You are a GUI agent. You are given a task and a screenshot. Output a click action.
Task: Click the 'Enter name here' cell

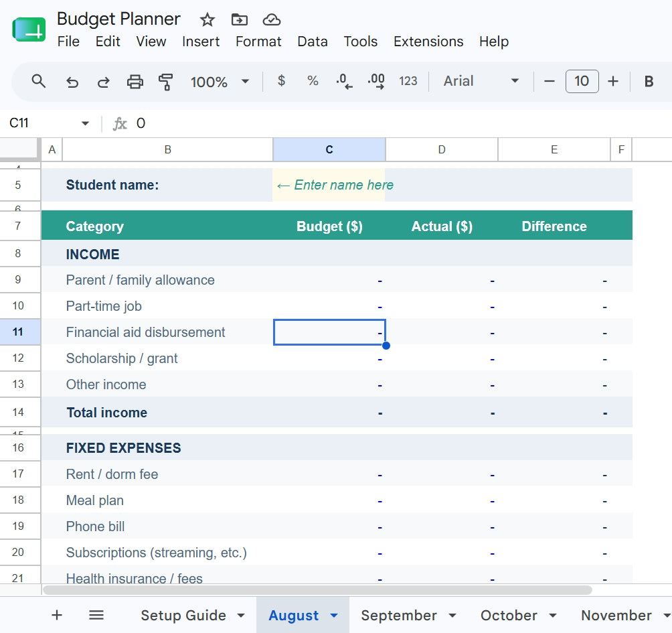329,185
